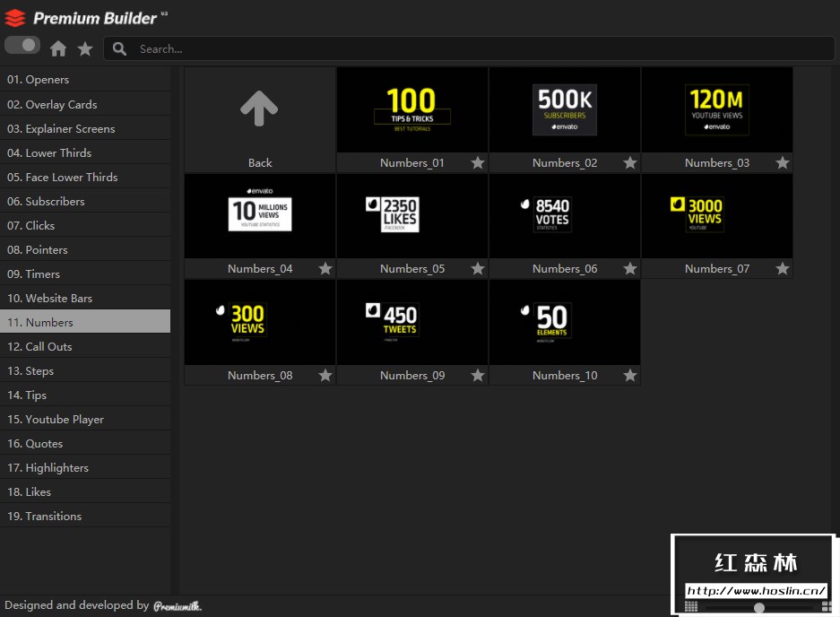Screen dimensions: 840x617
Task: Select the 11. Numbers category
Action: (85, 322)
